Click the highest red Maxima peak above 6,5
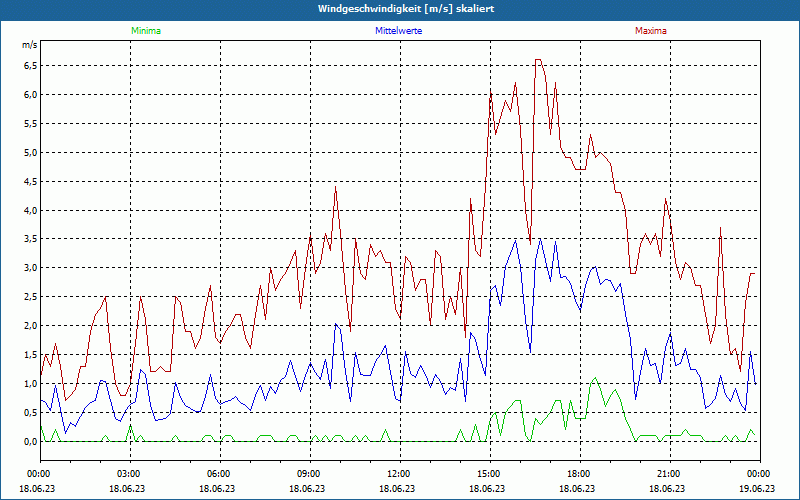The height and width of the screenshot is (500, 800). tap(538, 60)
